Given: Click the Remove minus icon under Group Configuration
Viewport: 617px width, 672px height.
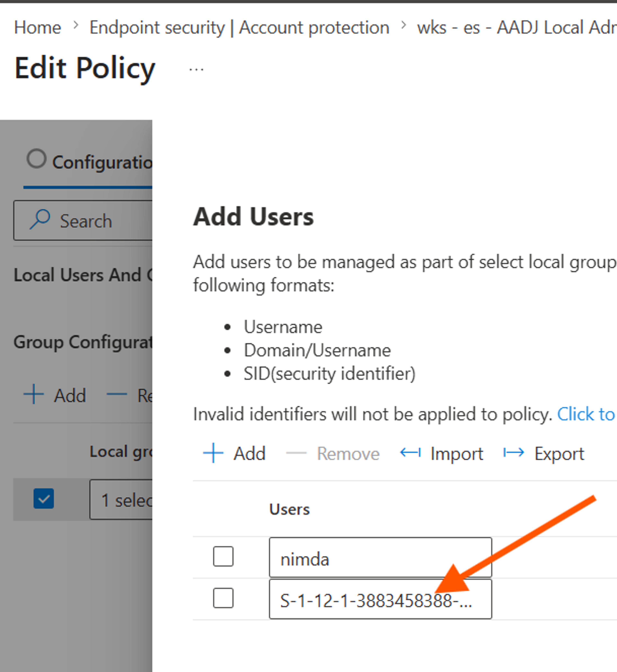Looking at the screenshot, I should (x=116, y=394).
